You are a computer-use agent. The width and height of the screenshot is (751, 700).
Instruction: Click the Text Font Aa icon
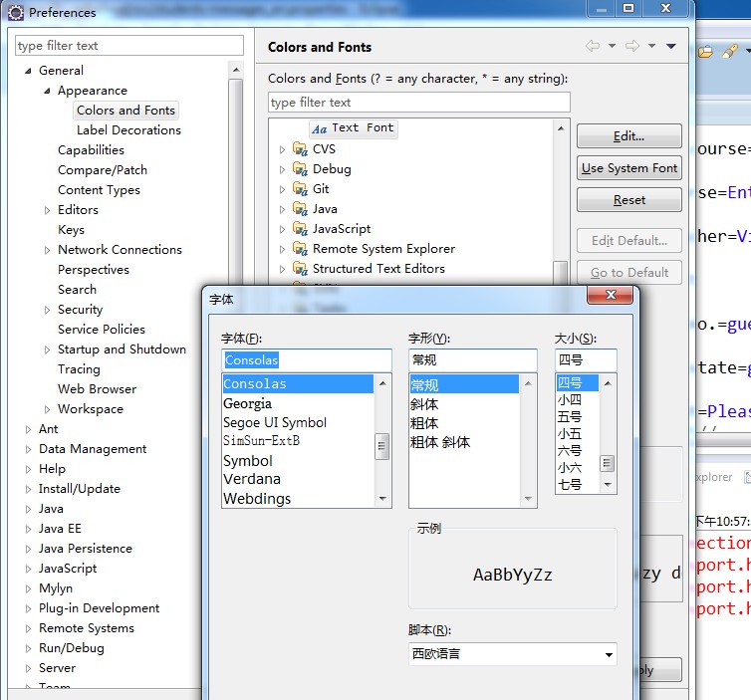coord(320,128)
